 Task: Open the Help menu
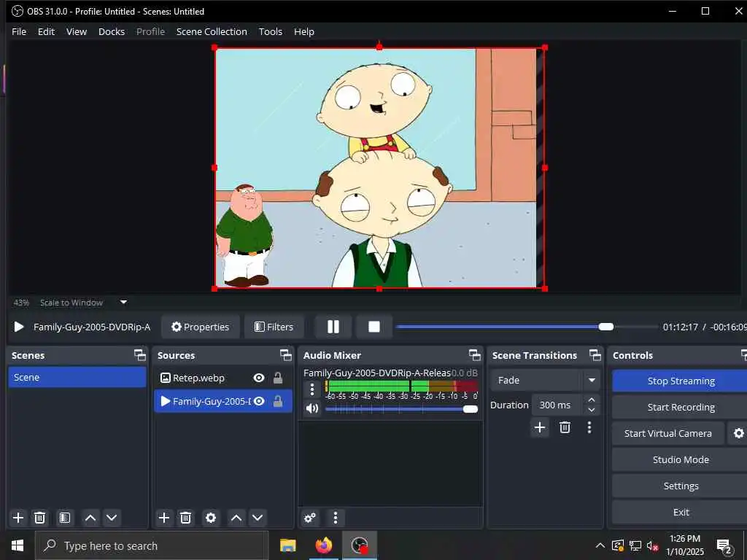click(x=304, y=31)
